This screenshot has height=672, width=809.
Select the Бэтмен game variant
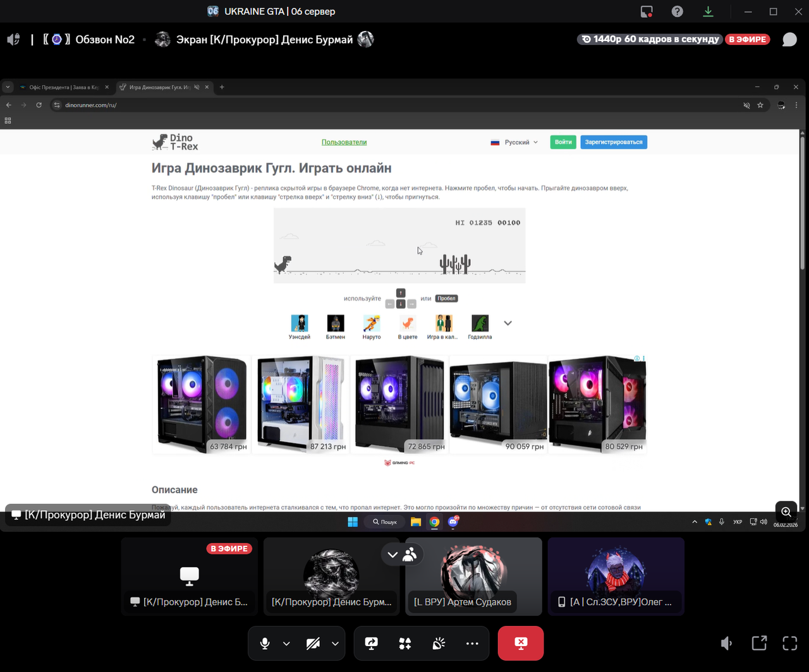336,327
